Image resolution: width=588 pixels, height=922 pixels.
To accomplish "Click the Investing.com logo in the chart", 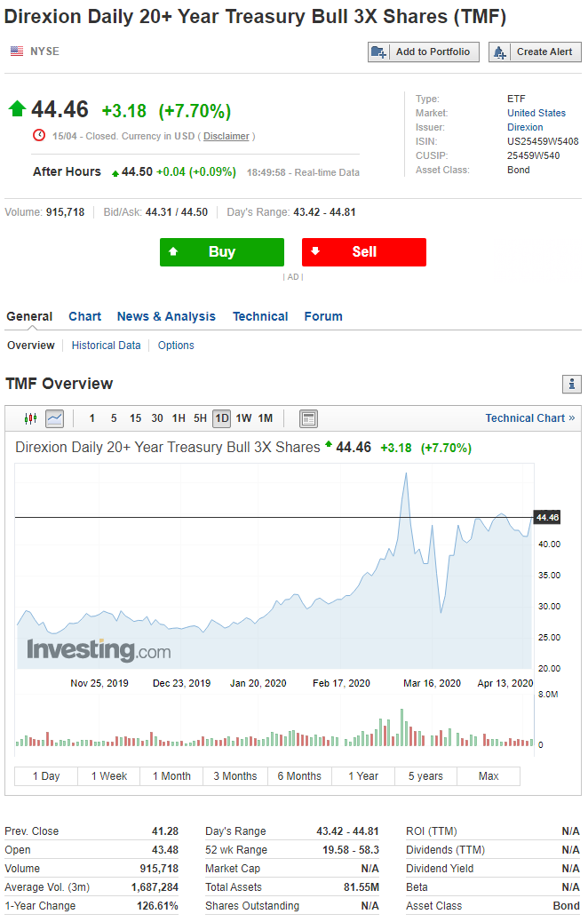I will click(99, 650).
